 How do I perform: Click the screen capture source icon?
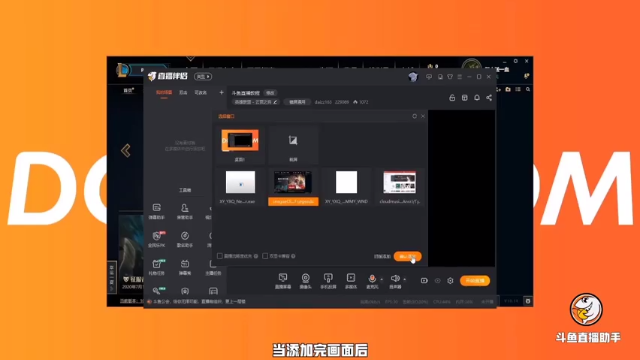(x=282, y=278)
